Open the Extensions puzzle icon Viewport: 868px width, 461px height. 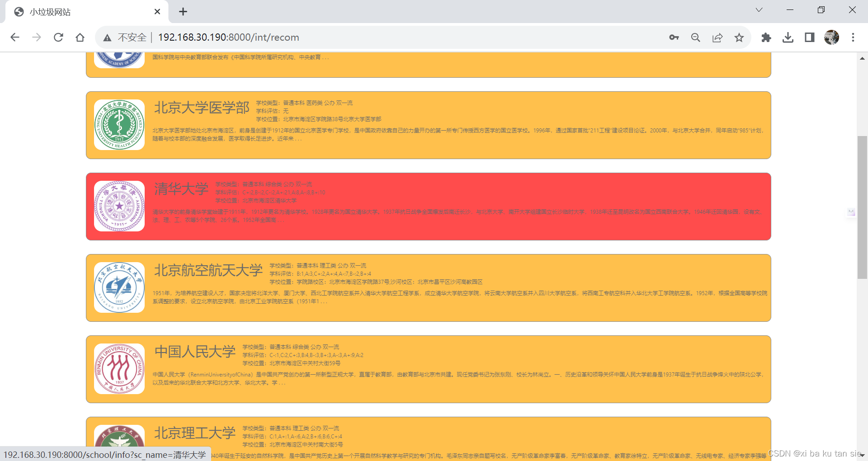766,38
